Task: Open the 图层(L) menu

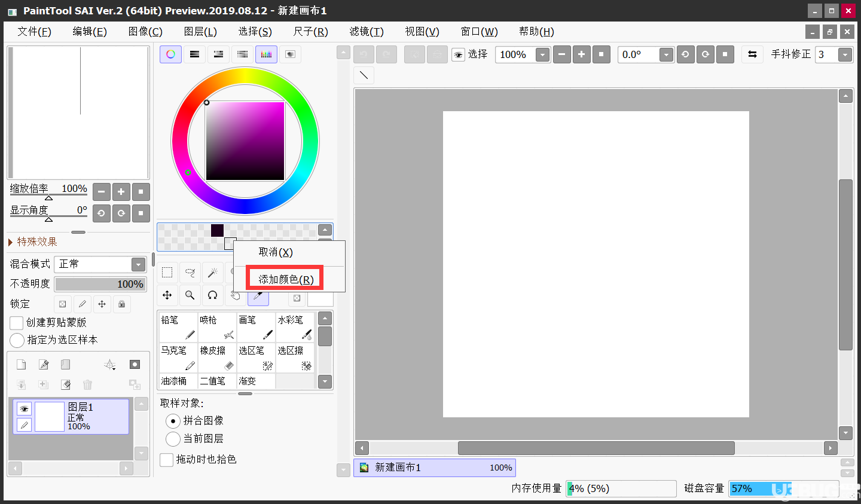Action: [200, 32]
